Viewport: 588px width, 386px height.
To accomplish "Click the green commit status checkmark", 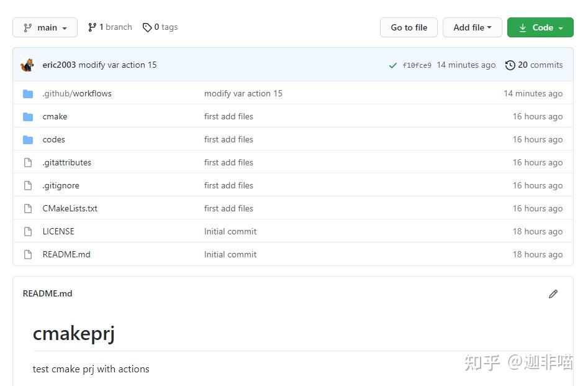I will 392,65.
